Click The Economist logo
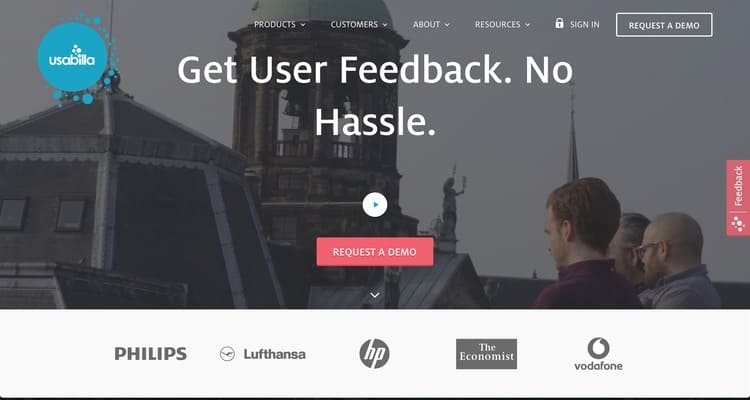 pyautogui.click(x=486, y=354)
